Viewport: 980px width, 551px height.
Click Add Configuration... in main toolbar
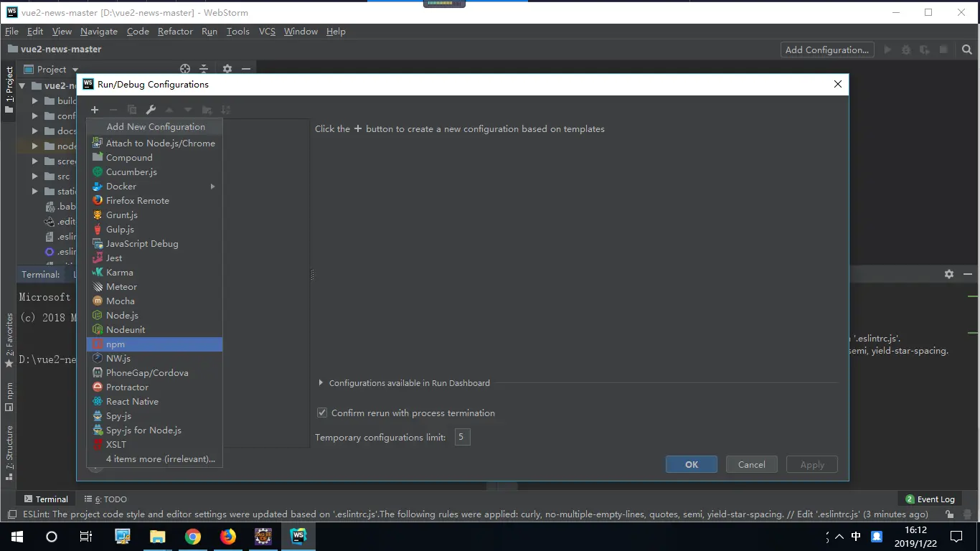(827, 50)
